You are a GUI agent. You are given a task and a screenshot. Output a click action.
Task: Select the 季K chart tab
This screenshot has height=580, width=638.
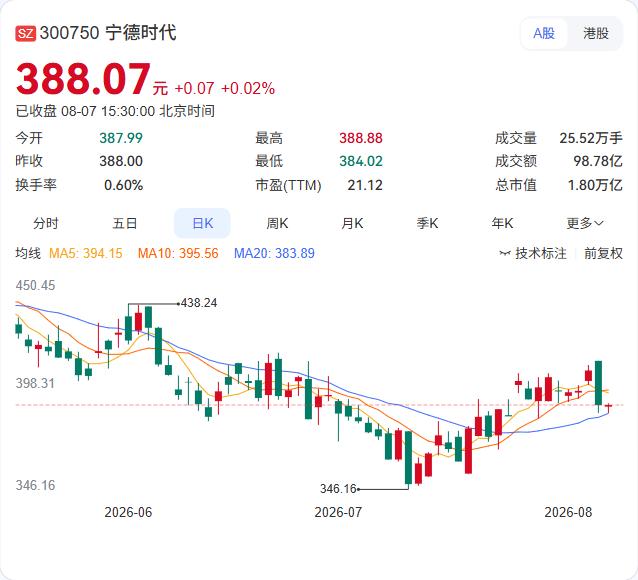[x=427, y=223]
